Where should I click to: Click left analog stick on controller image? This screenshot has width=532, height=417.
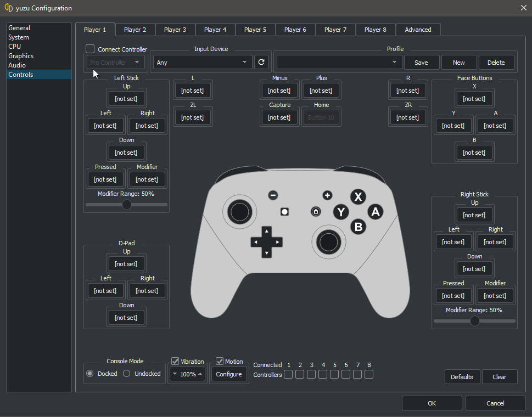click(239, 212)
